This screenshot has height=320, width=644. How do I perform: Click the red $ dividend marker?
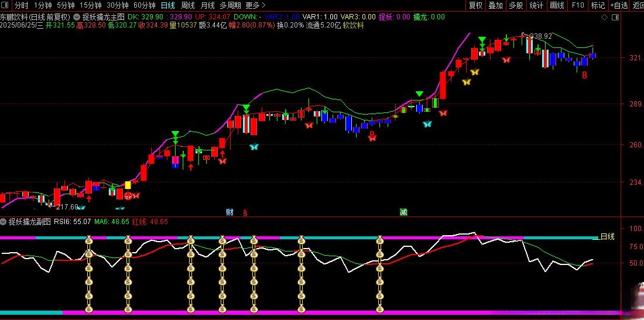(245, 212)
